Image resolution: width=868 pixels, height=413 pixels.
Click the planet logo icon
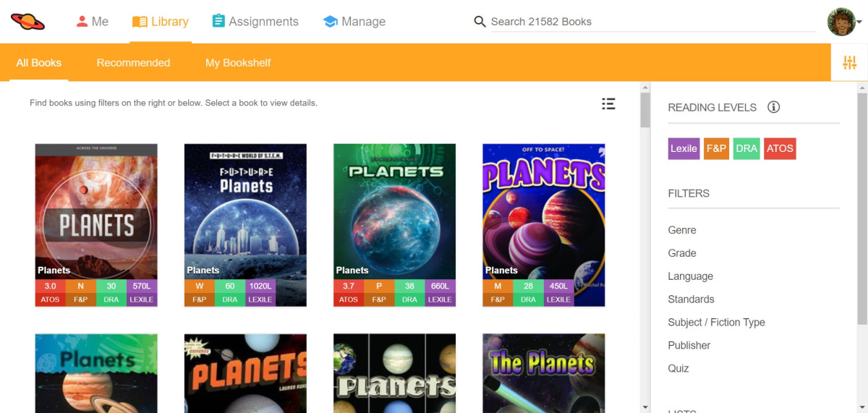(x=28, y=22)
